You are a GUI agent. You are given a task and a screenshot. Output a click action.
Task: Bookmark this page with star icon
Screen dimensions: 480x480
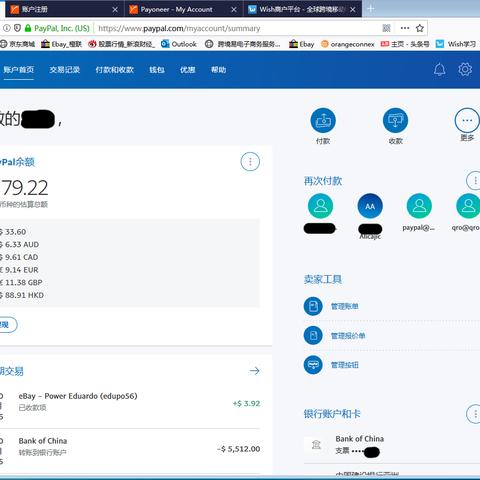pyautogui.click(x=420, y=28)
